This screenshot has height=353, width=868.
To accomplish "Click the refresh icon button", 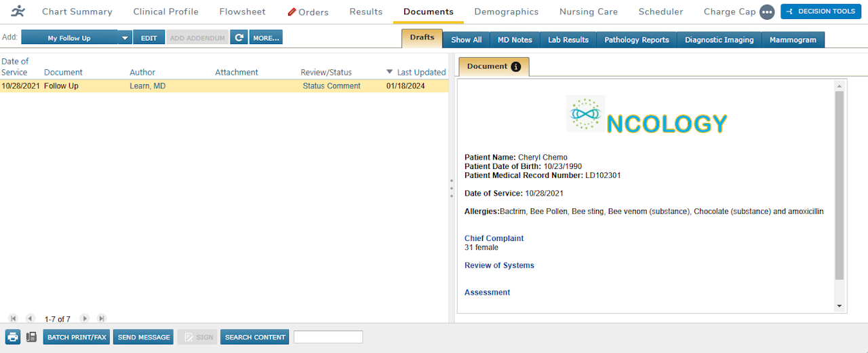I will (x=239, y=38).
